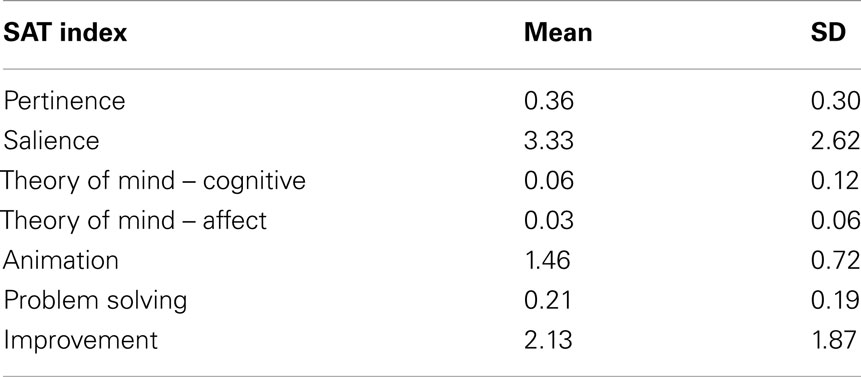Select Salience SD value 2.62
Image resolution: width=861 pixels, height=377 pixels.
click(835, 140)
